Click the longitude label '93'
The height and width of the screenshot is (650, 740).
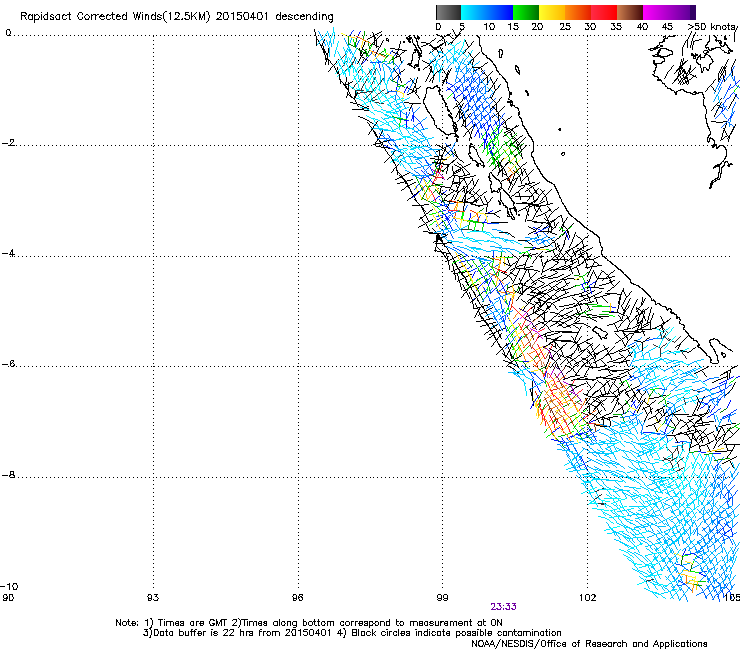(152, 598)
